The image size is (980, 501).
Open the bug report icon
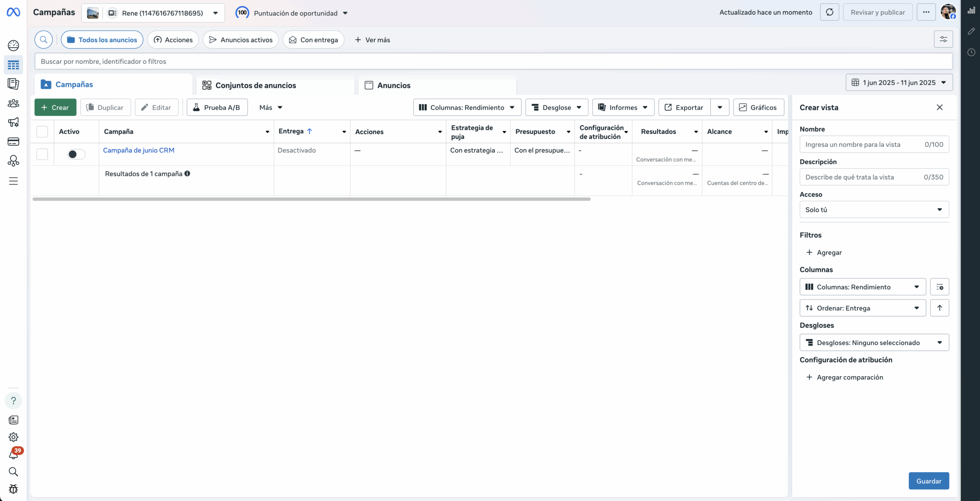tap(13, 489)
